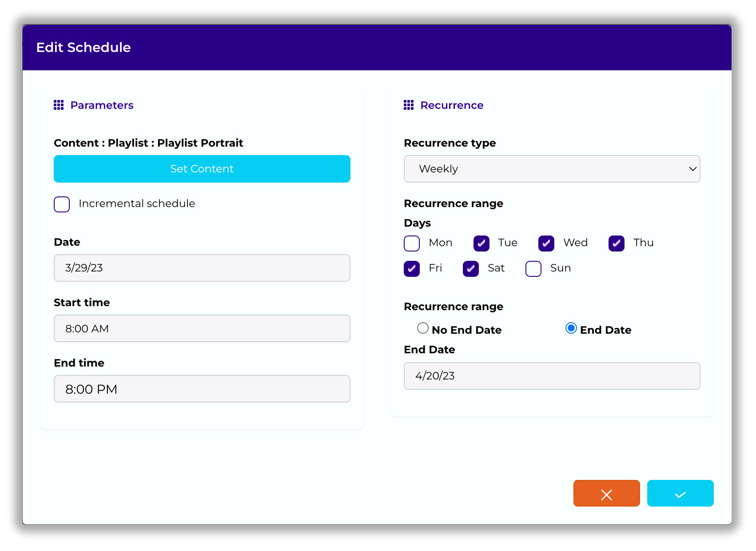
Task: Choose the End Date radio button
Action: click(571, 328)
